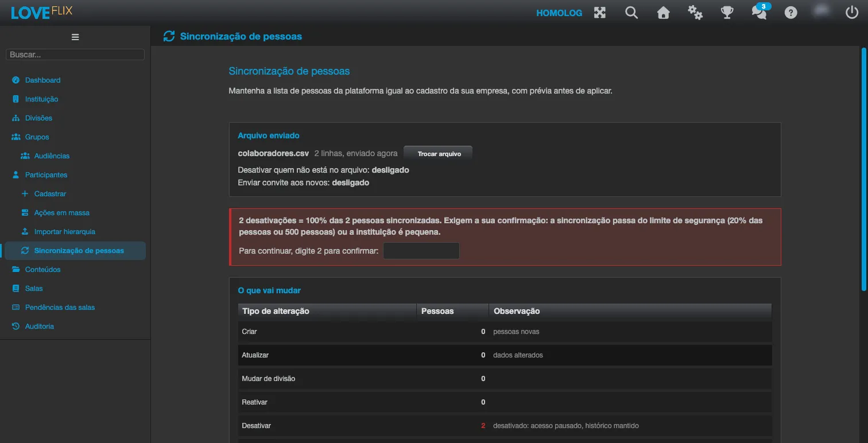Click the power logout icon
The height and width of the screenshot is (443, 868).
[852, 13]
